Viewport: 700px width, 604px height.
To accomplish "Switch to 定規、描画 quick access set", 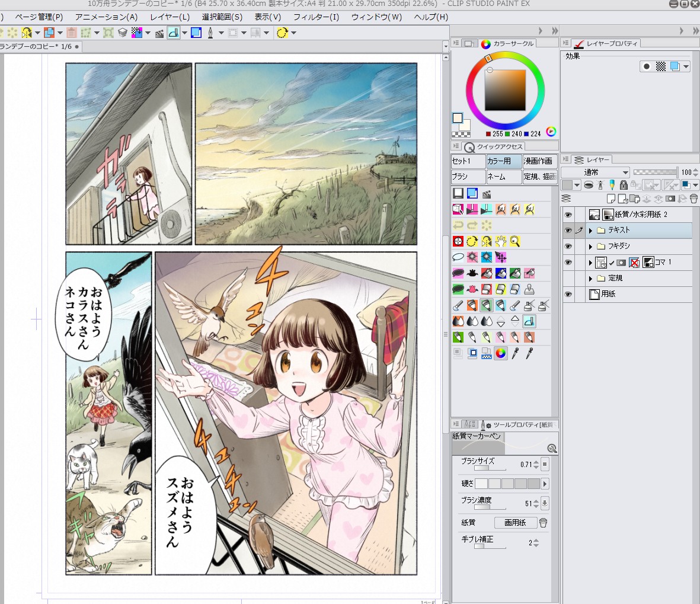I will (x=540, y=176).
